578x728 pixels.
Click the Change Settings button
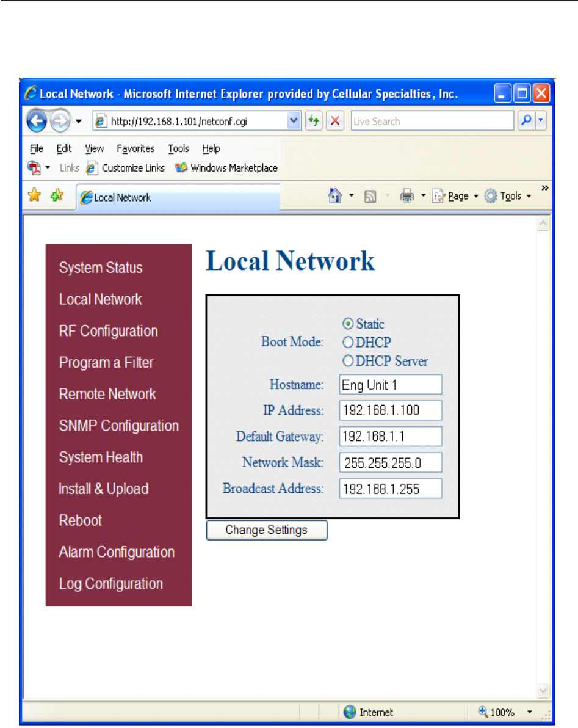click(x=267, y=530)
